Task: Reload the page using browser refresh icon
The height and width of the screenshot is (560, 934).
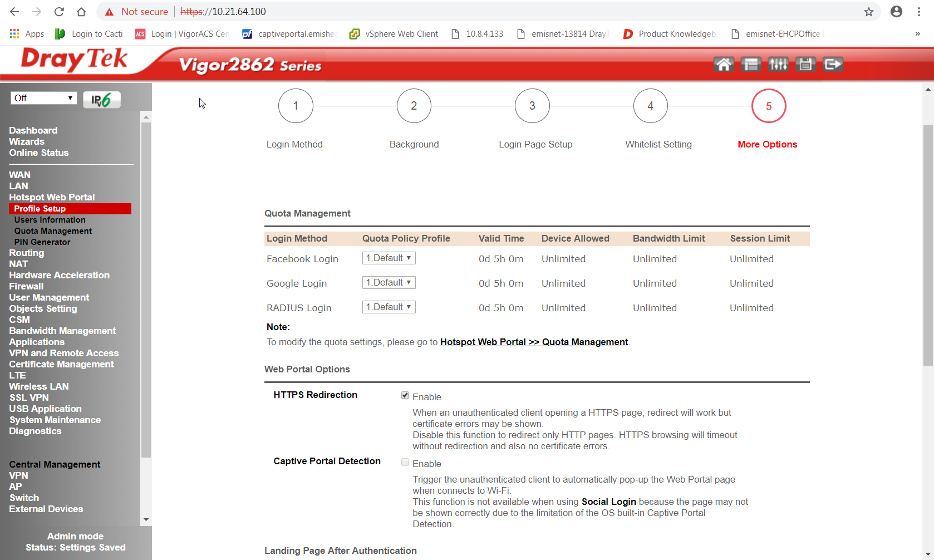Action: click(x=59, y=12)
